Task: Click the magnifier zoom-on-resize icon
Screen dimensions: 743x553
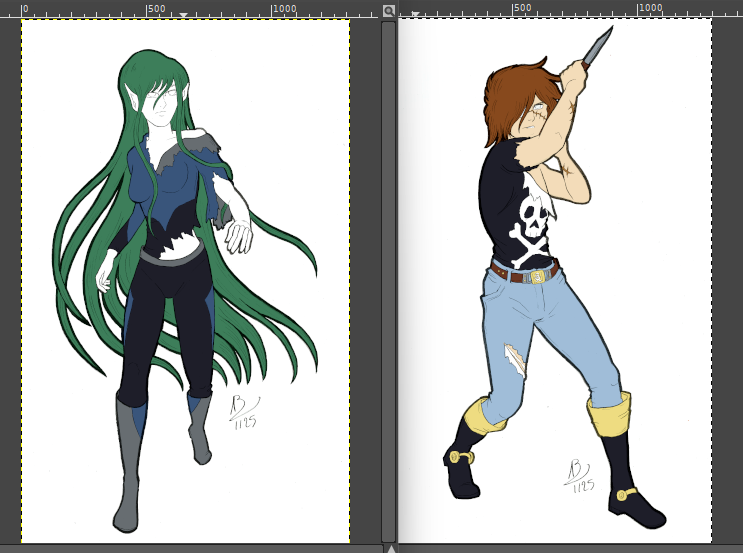Action: (388, 11)
